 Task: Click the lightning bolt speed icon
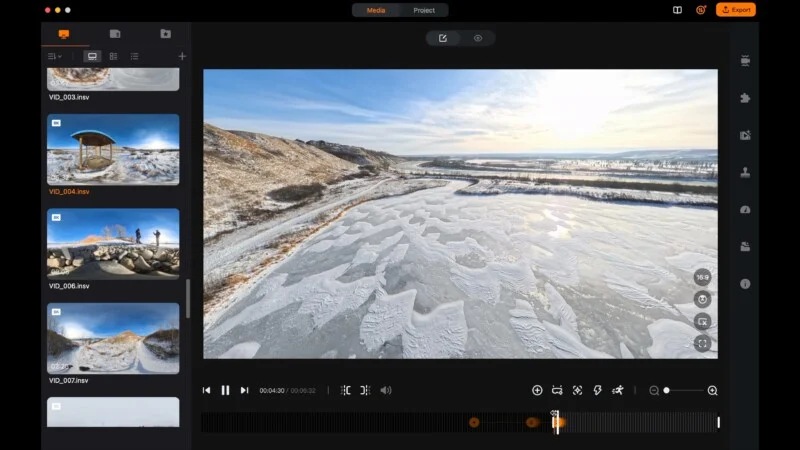pos(597,390)
